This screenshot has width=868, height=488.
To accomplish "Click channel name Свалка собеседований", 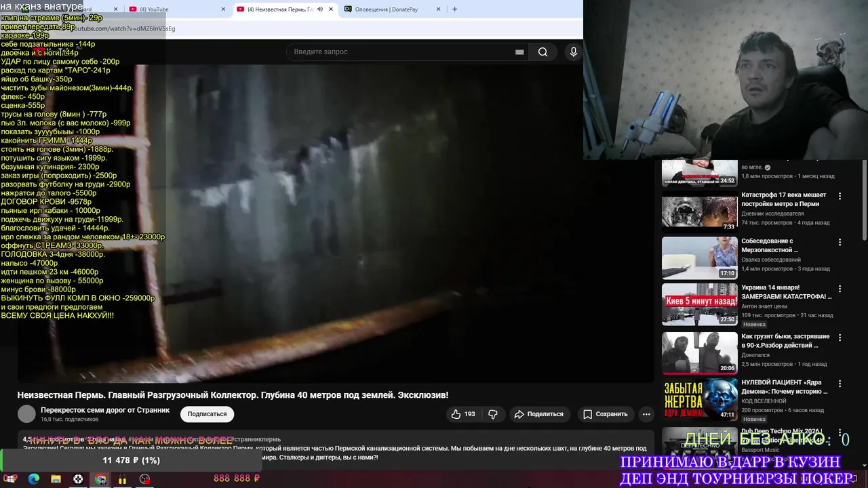I will pyautogui.click(x=771, y=260).
